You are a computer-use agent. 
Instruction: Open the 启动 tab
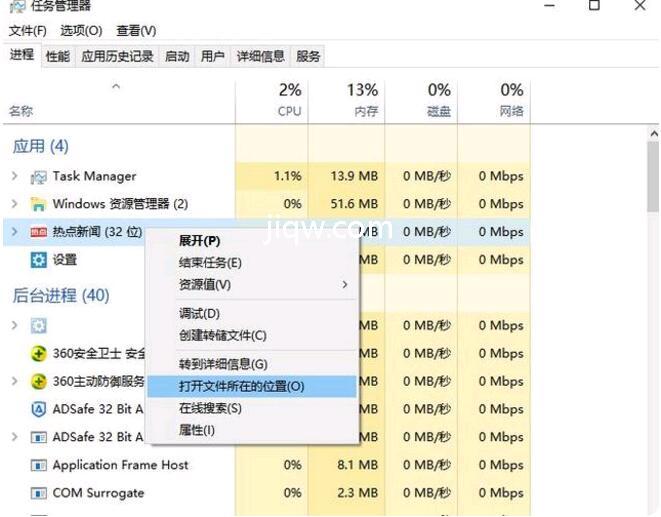click(177, 57)
